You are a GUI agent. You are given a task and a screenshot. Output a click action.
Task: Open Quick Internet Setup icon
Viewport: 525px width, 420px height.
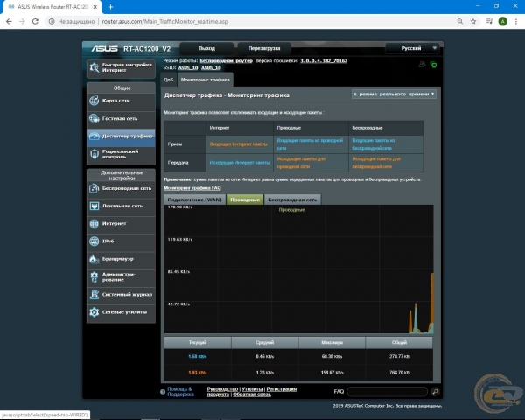click(x=94, y=67)
